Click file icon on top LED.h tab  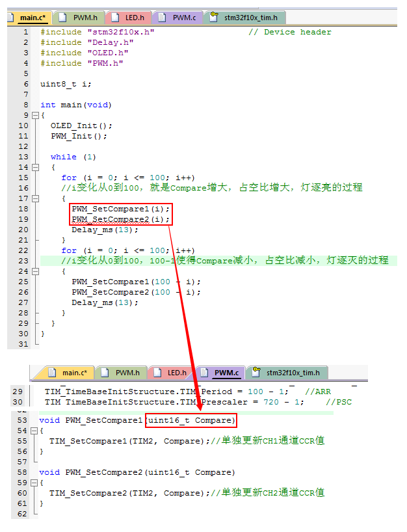115,18
